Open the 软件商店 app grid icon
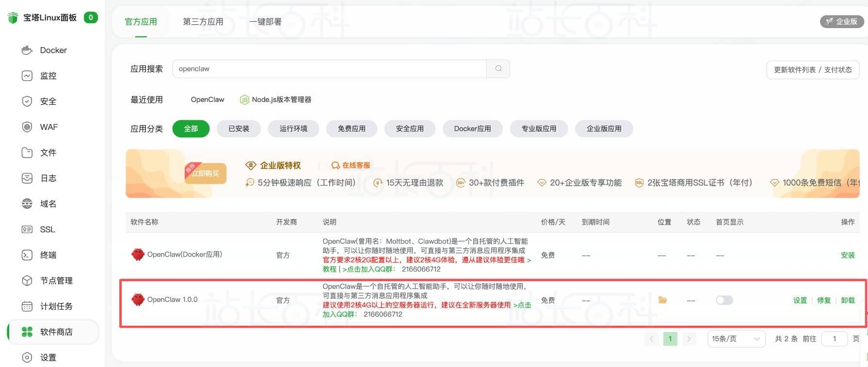 tap(27, 332)
